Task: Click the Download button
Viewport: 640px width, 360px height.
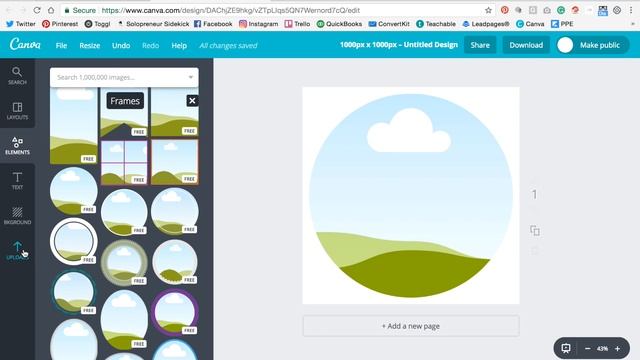Action: coord(526,45)
